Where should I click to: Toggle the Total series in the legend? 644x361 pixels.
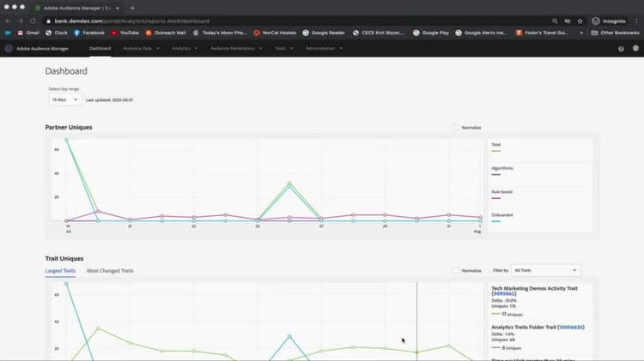coord(496,147)
